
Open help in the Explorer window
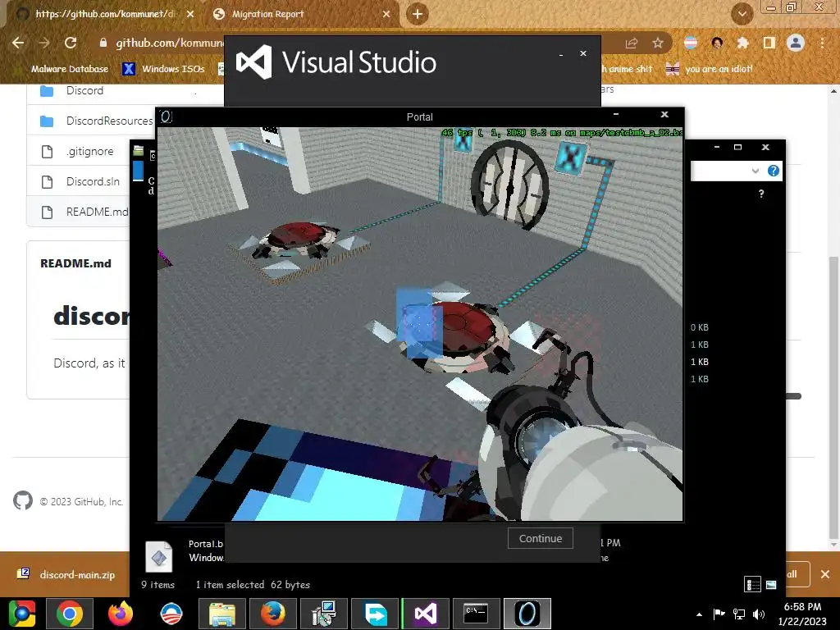tap(773, 171)
